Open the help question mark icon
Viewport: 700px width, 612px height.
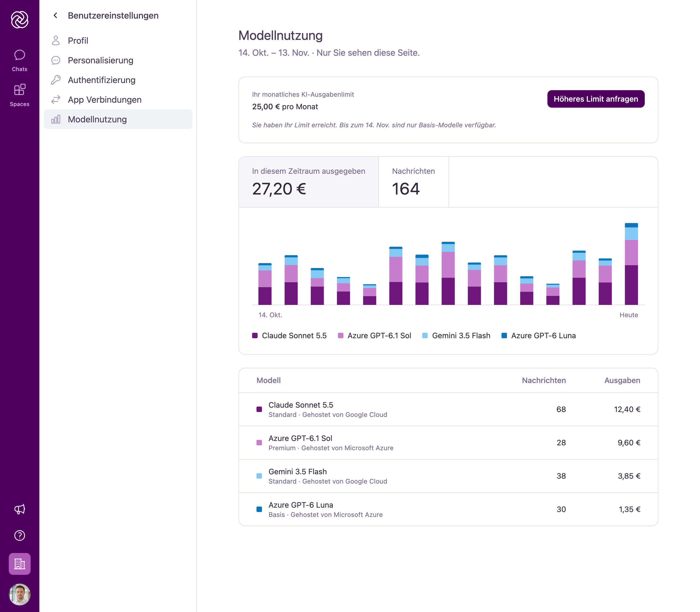click(19, 535)
